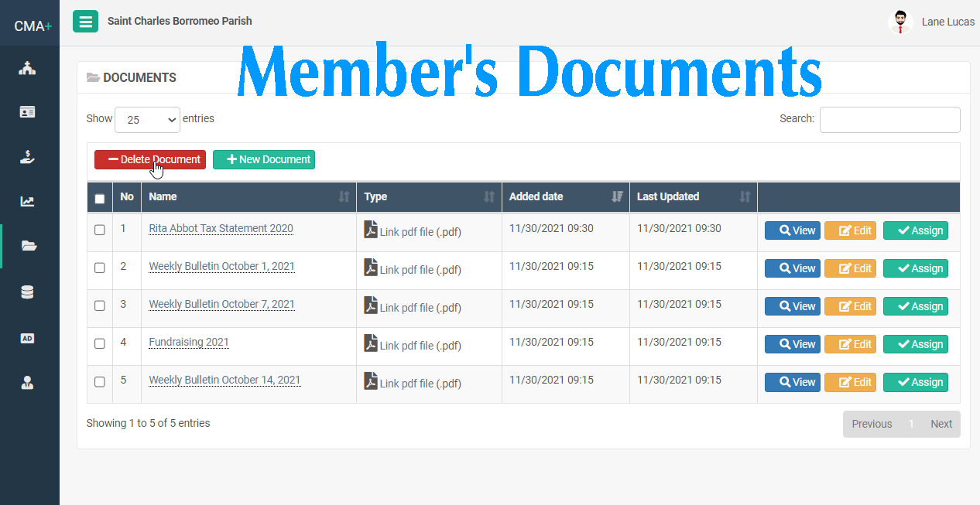Viewport: 980px width, 505px height.
Task: Sort table by Name column
Action: click(x=248, y=197)
